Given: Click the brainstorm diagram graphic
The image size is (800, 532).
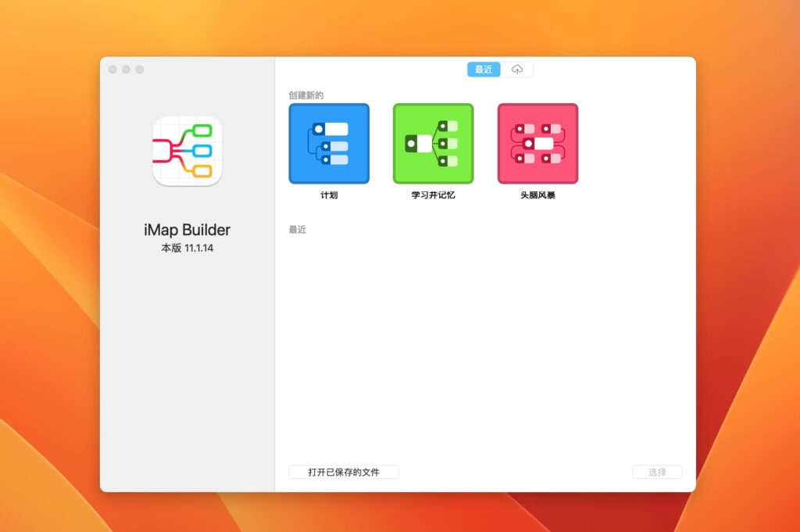Looking at the screenshot, I should coord(537,143).
